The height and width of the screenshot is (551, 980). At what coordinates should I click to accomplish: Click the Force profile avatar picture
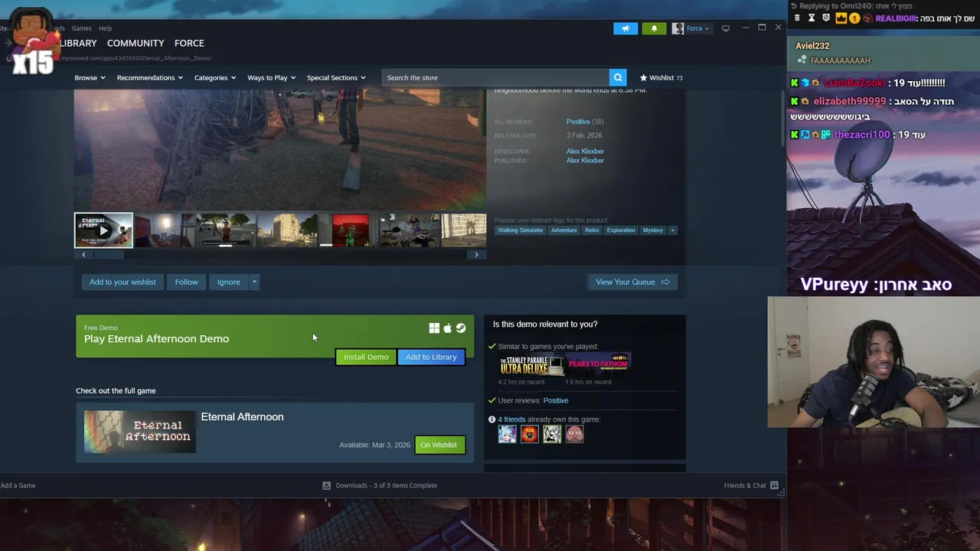pyautogui.click(x=678, y=28)
